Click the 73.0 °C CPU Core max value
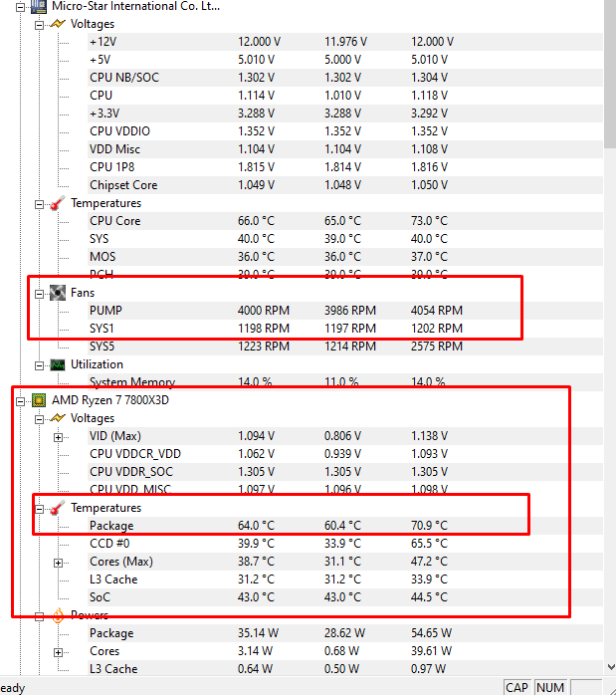The image size is (616, 695). (x=430, y=221)
